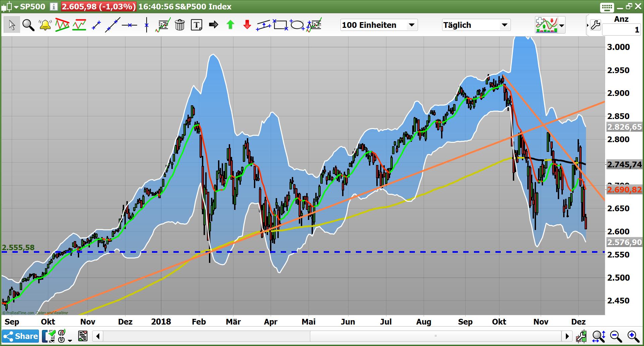Click the info icon next to SP500
Viewport: 644px width, 346px height.
click(54, 7)
